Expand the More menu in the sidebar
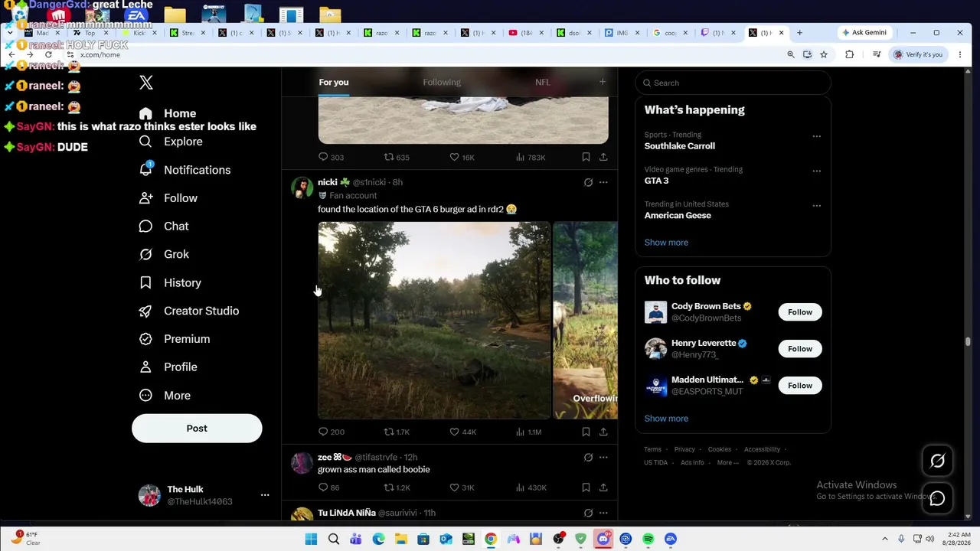The width and height of the screenshot is (980, 551). 165,396
